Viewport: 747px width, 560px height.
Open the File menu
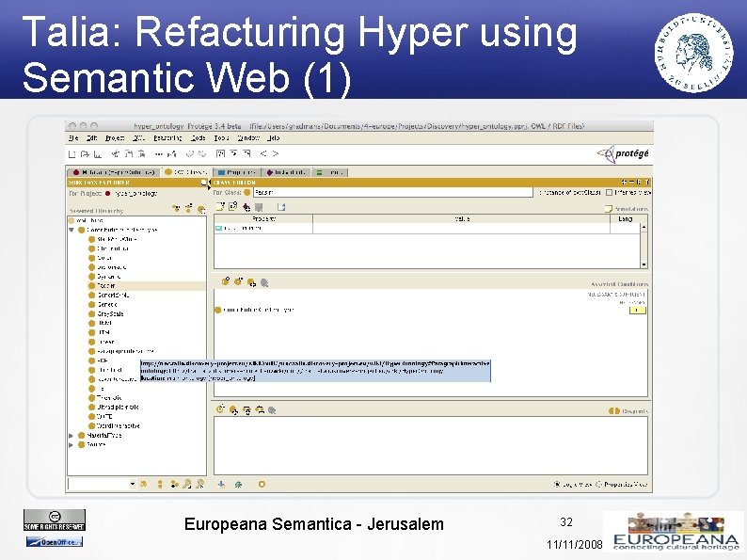click(x=73, y=138)
